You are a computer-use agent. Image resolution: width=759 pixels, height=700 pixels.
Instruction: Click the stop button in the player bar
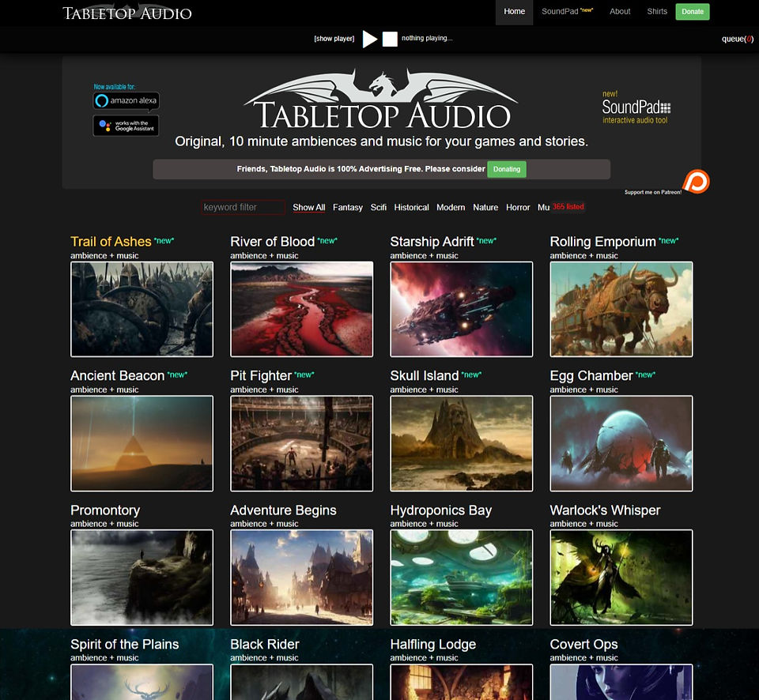390,40
